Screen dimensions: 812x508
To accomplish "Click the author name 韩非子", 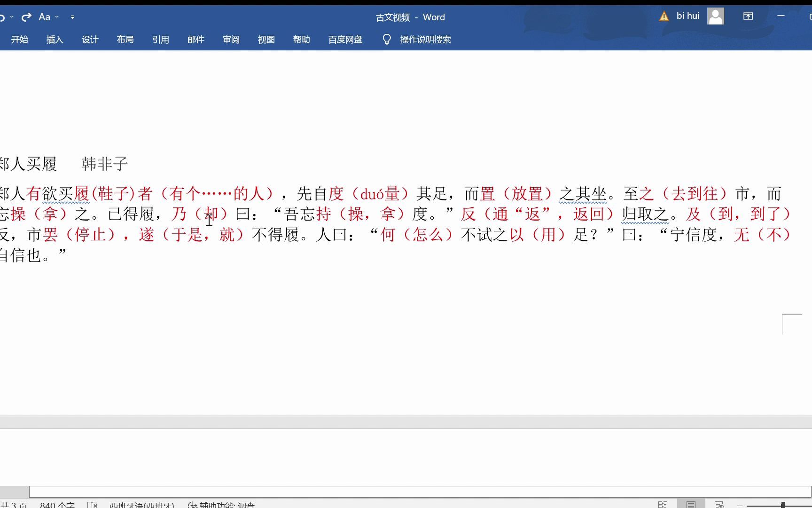I will (105, 164).
